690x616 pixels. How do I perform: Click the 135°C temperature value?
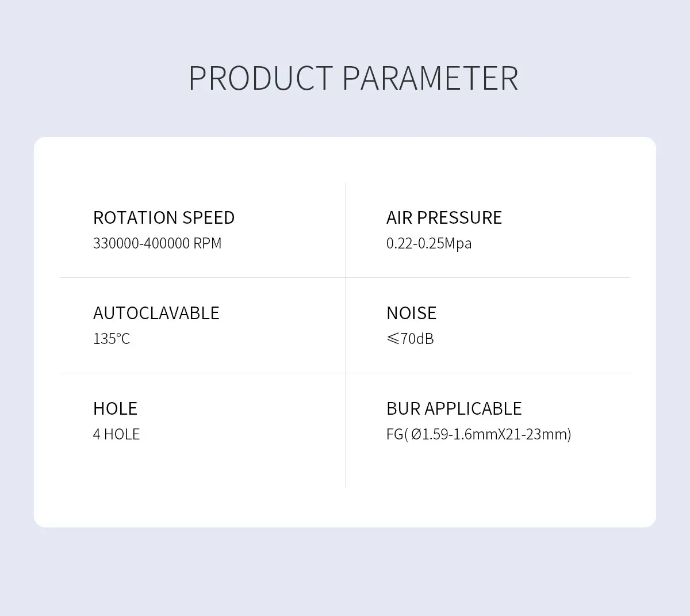point(112,339)
